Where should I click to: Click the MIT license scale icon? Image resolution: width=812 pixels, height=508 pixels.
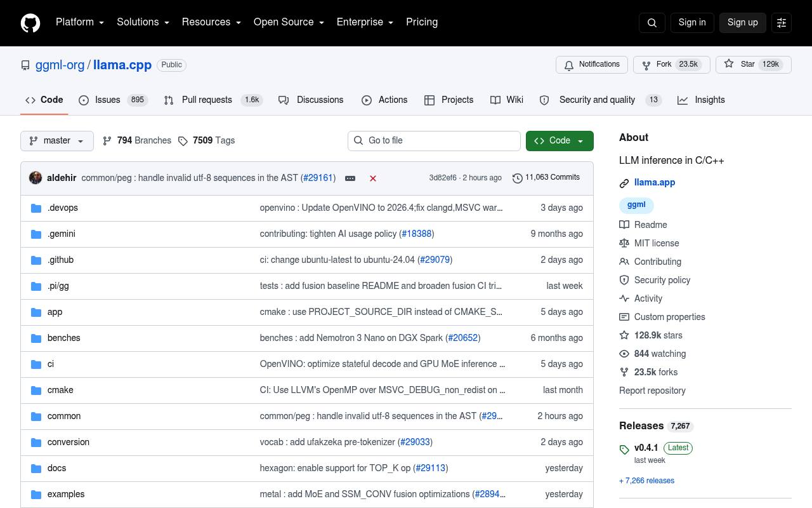(624, 243)
